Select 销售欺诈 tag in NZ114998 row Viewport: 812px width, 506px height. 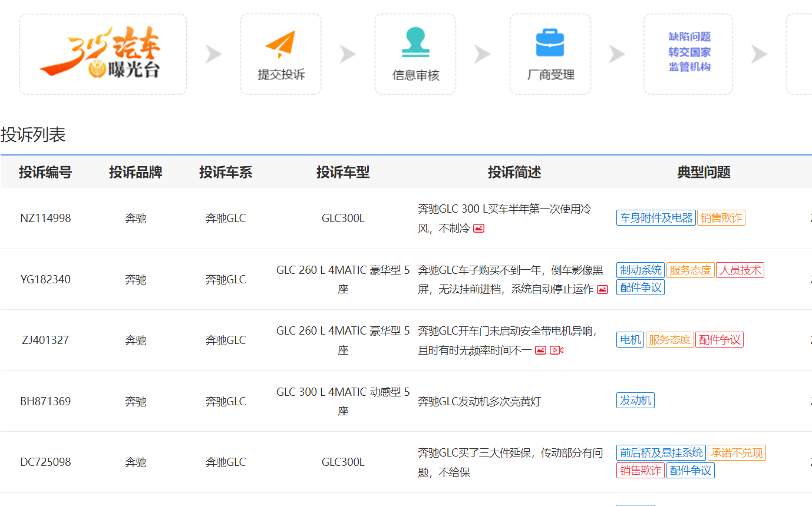point(721,218)
